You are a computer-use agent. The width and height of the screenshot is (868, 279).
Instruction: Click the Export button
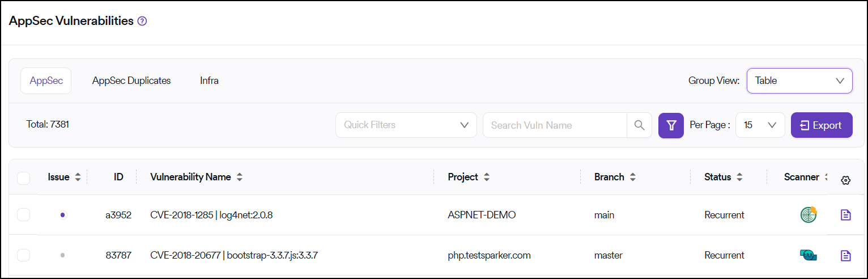(821, 125)
